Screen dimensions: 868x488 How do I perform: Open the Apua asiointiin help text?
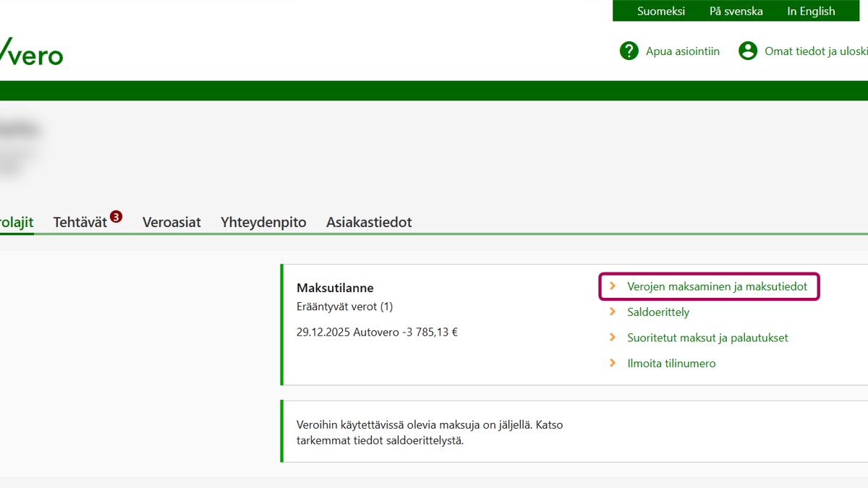[x=682, y=51]
